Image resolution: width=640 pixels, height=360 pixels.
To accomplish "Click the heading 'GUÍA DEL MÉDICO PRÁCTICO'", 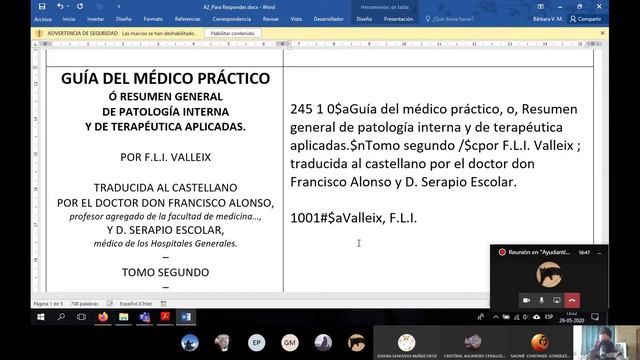I will pos(165,78).
